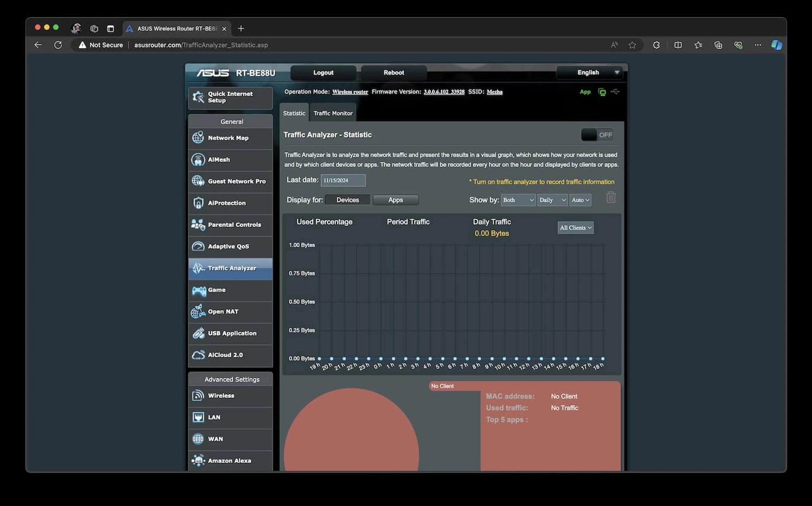Open the USB Application icon
Image resolution: width=812 pixels, height=506 pixels.
pyautogui.click(x=198, y=333)
